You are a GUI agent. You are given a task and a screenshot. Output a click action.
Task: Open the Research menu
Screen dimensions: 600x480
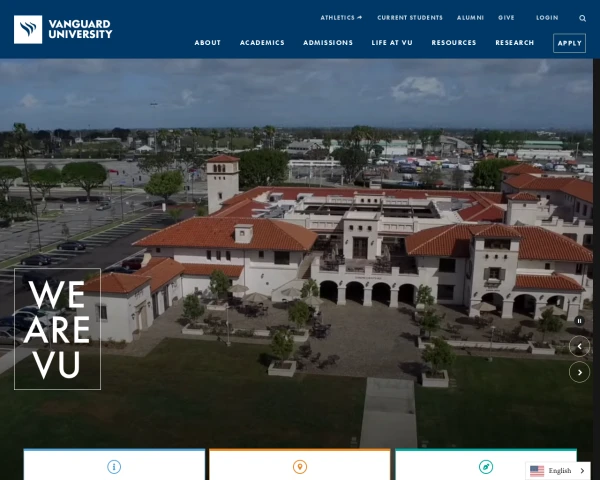coord(515,42)
